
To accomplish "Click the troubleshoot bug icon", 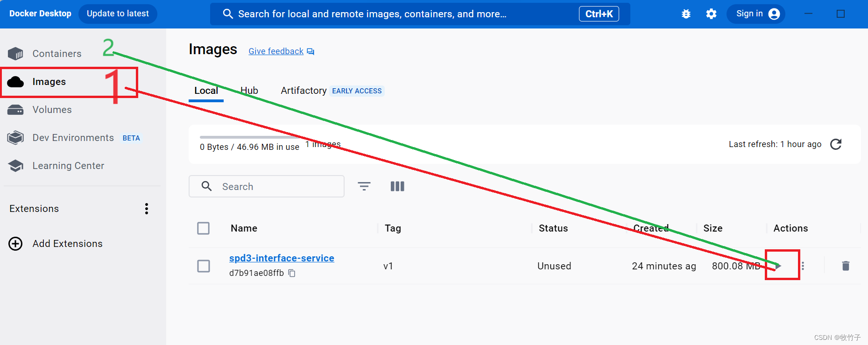I will pos(686,14).
